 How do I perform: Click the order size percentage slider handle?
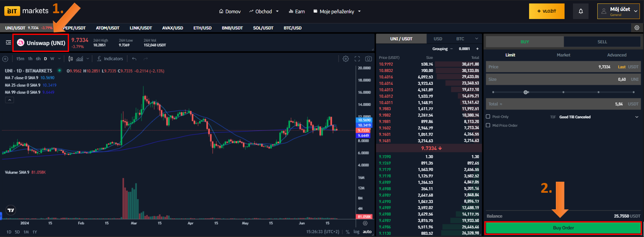526,92
